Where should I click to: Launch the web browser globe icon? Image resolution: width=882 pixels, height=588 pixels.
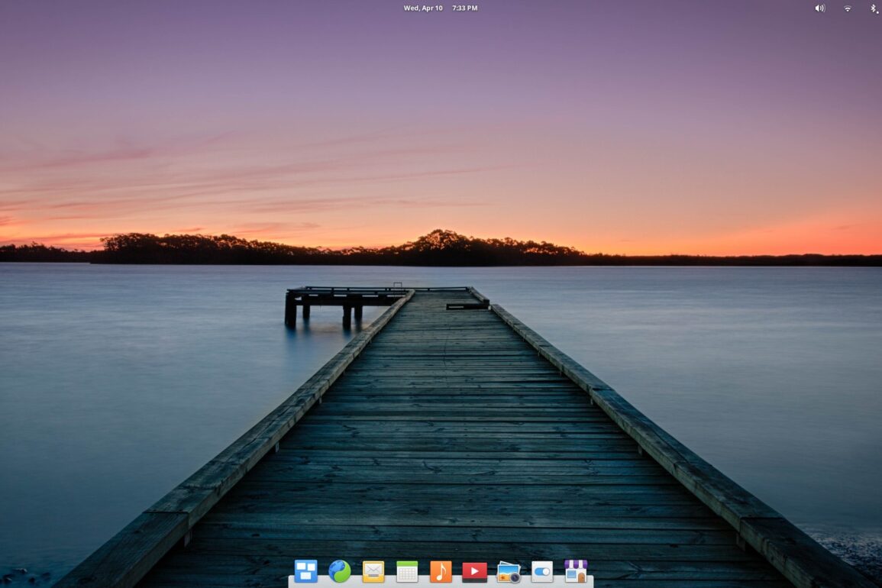pos(340,570)
